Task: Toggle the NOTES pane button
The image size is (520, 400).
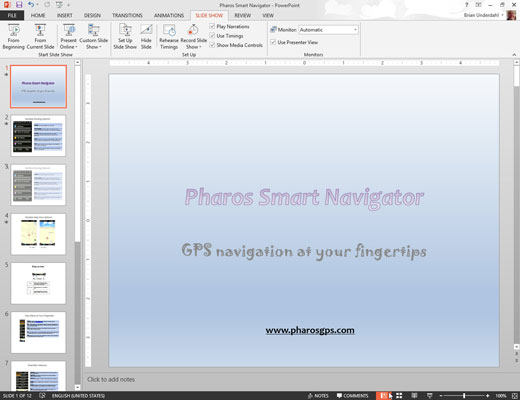Action: (318, 396)
